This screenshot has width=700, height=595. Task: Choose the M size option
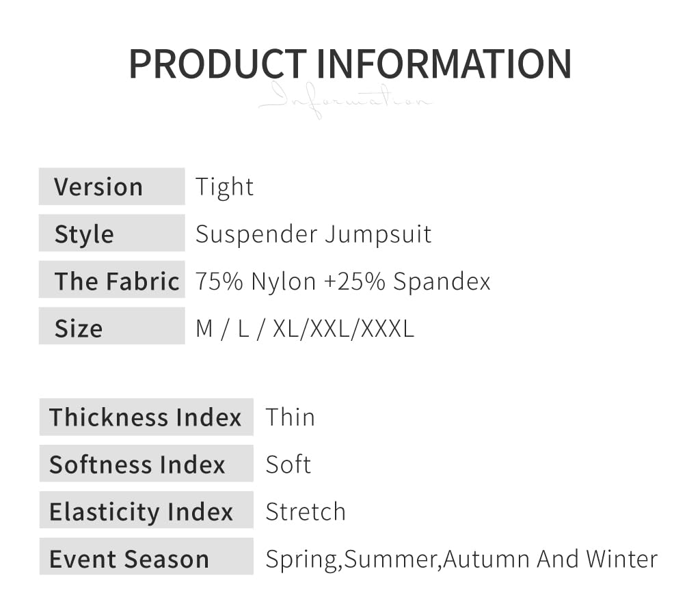click(x=204, y=329)
